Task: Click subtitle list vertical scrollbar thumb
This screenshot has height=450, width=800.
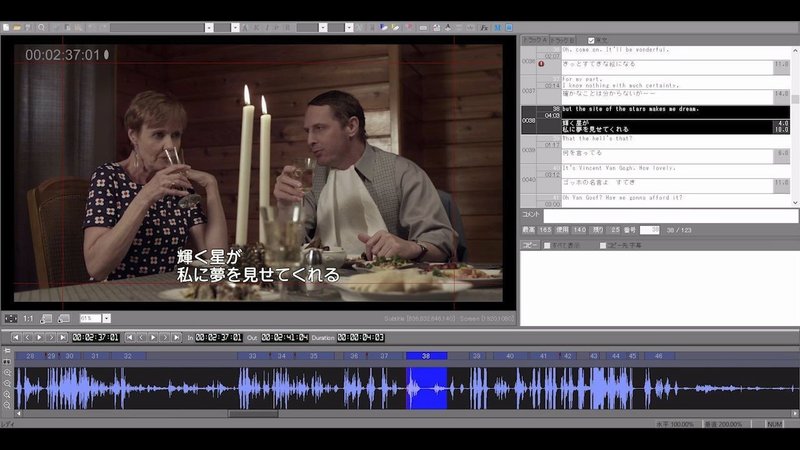Action: pos(795,98)
